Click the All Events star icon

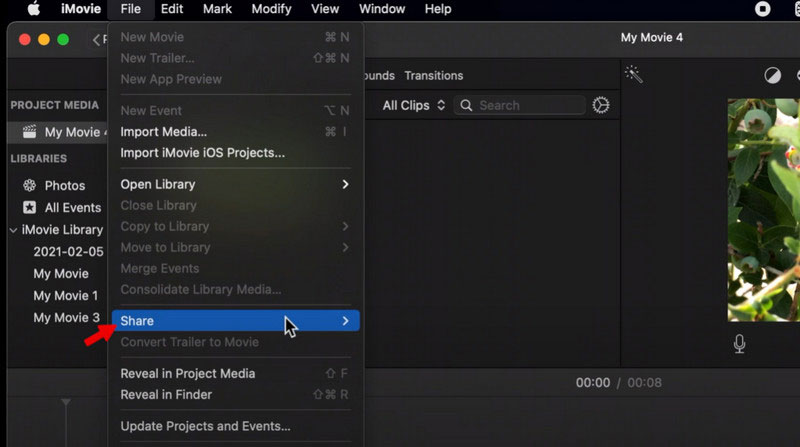(x=30, y=207)
